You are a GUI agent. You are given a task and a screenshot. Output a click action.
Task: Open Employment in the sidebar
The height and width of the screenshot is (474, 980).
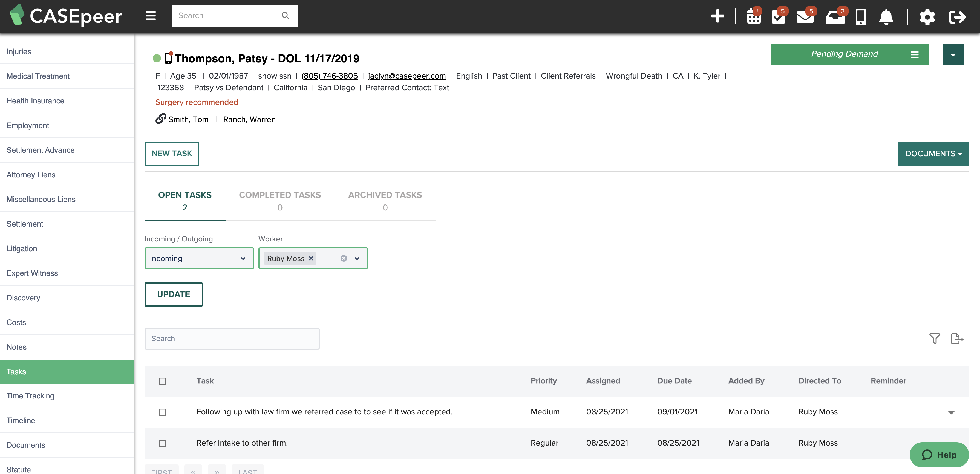[x=67, y=126]
